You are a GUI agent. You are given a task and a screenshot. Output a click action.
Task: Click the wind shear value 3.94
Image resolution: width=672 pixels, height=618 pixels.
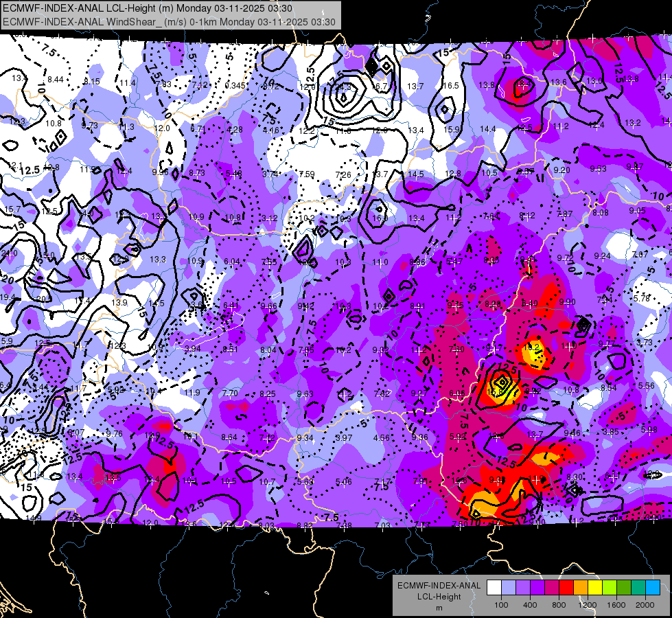pyautogui.click(x=193, y=348)
